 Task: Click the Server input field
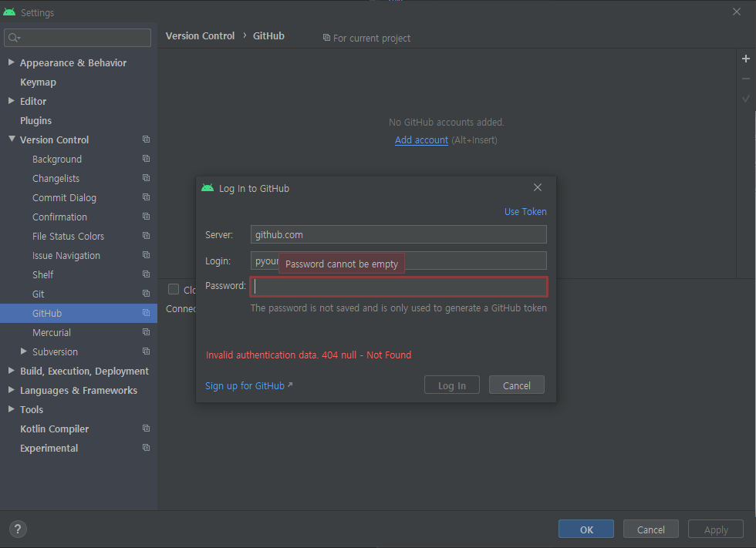(398, 234)
